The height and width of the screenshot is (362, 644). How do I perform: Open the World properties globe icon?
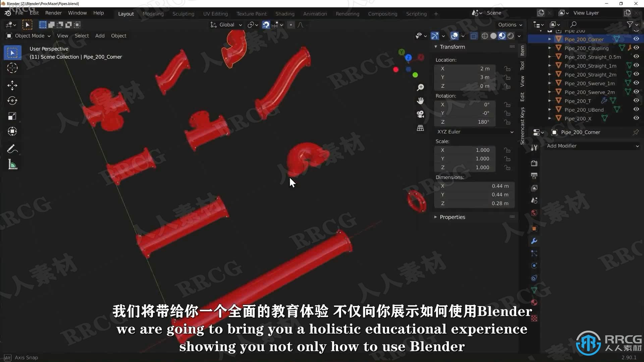[x=534, y=213]
